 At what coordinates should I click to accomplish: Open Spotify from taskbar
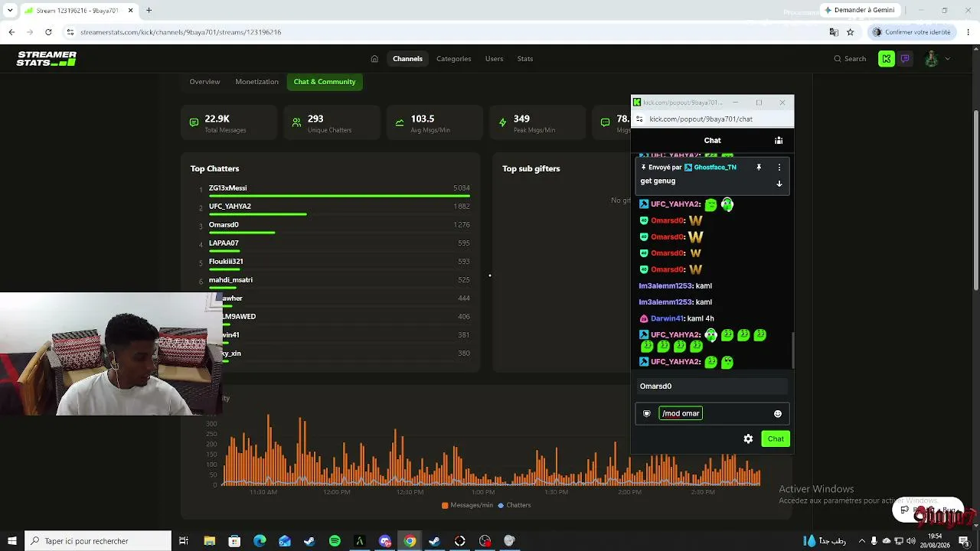pyautogui.click(x=335, y=541)
